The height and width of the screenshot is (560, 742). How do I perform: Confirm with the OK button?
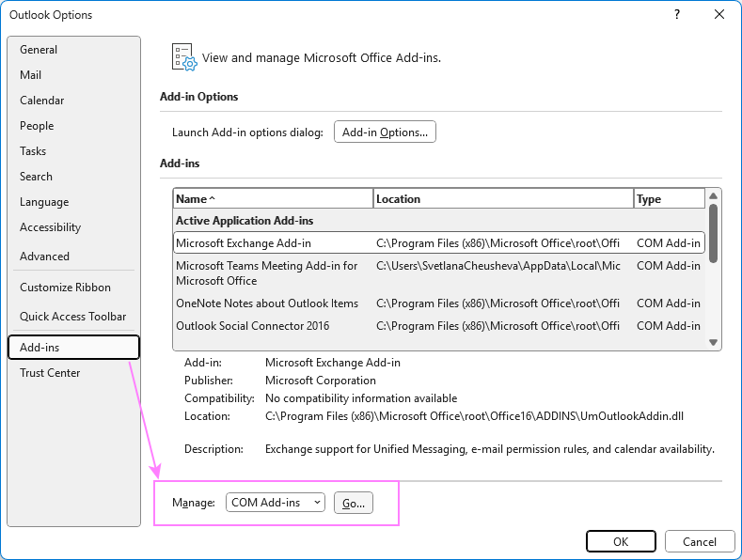(x=621, y=541)
